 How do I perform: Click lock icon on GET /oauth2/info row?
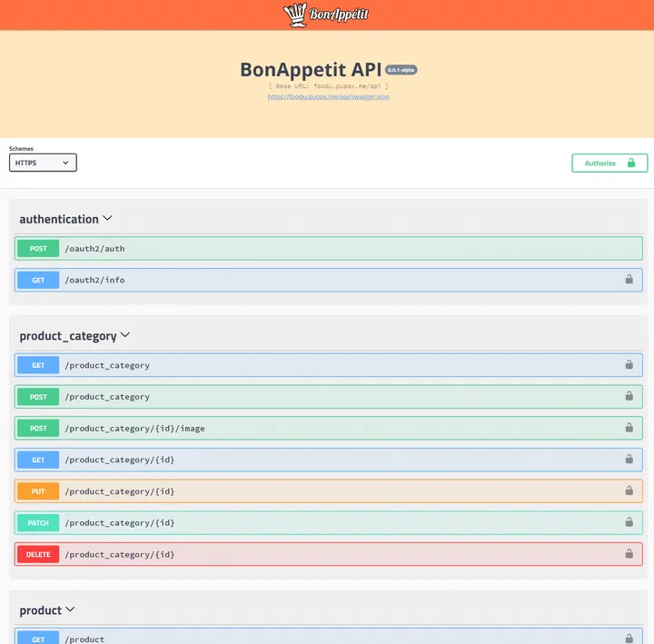[x=629, y=280]
